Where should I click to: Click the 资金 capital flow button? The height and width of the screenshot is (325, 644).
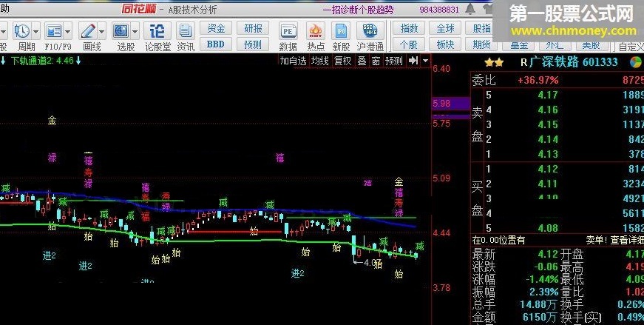[216, 28]
